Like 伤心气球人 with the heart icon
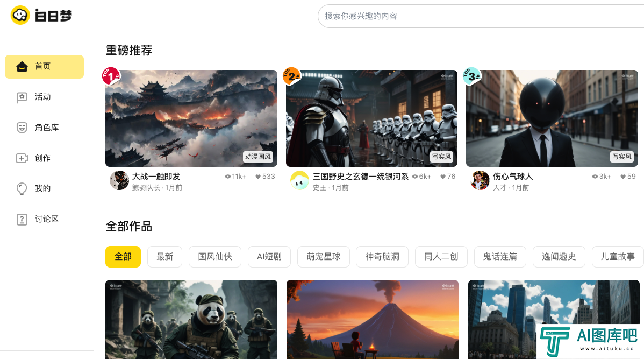 (x=623, y=177)
